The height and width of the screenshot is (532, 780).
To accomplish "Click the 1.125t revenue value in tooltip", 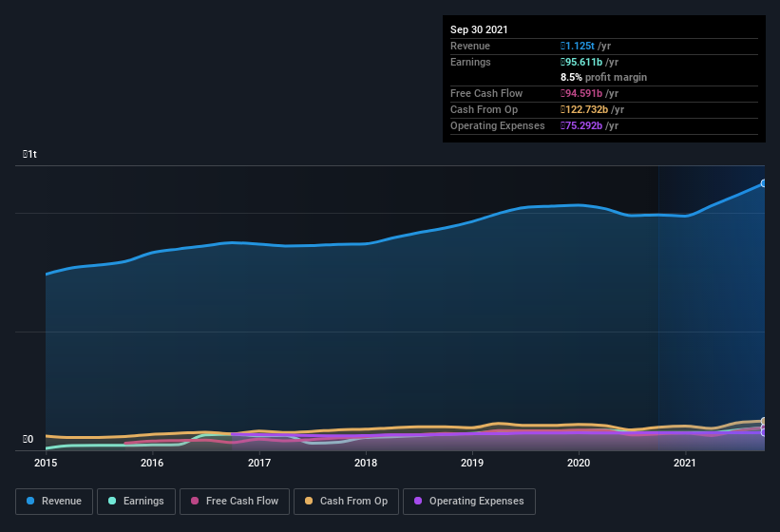I will point(577,46).
